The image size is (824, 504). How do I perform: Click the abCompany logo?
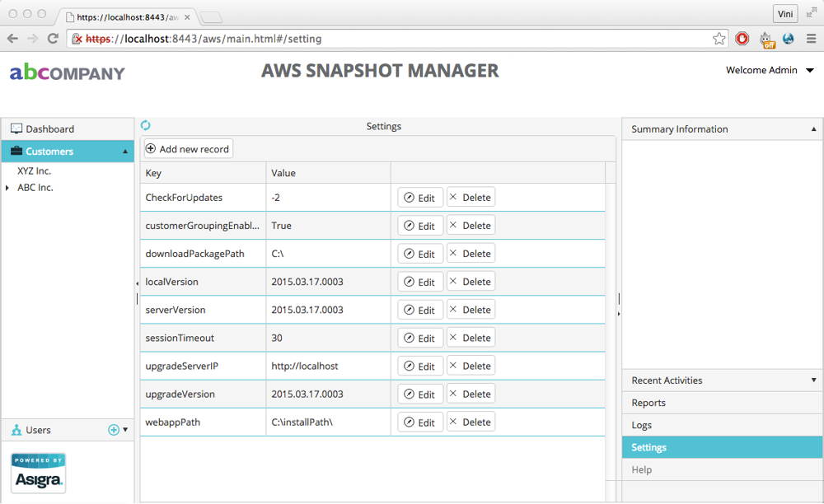pos(66,72)
